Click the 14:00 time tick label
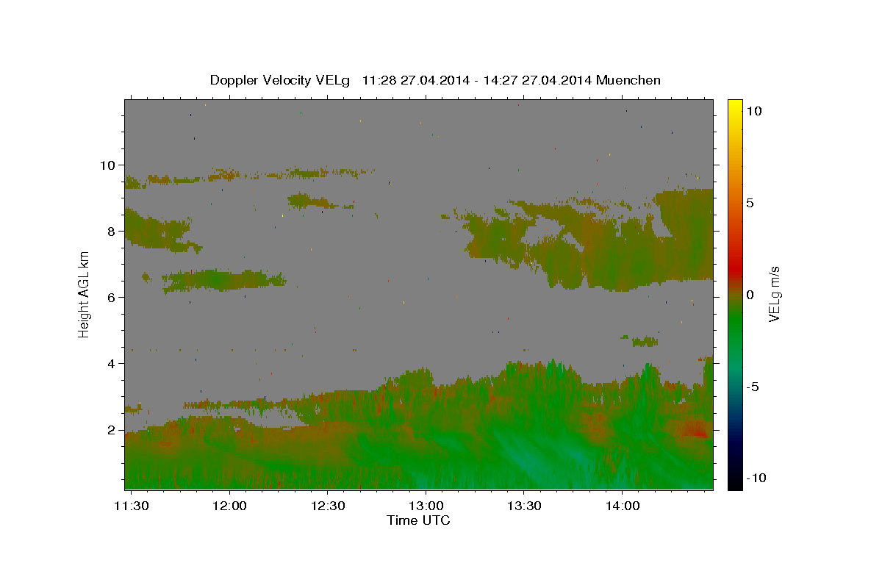 pos(623,506)
